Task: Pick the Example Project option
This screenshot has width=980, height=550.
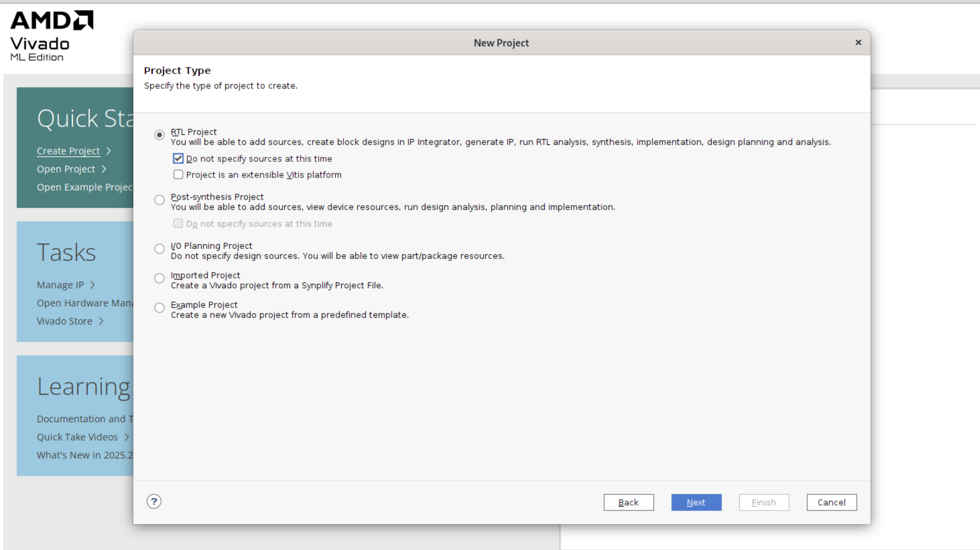Action: (159, 308)
